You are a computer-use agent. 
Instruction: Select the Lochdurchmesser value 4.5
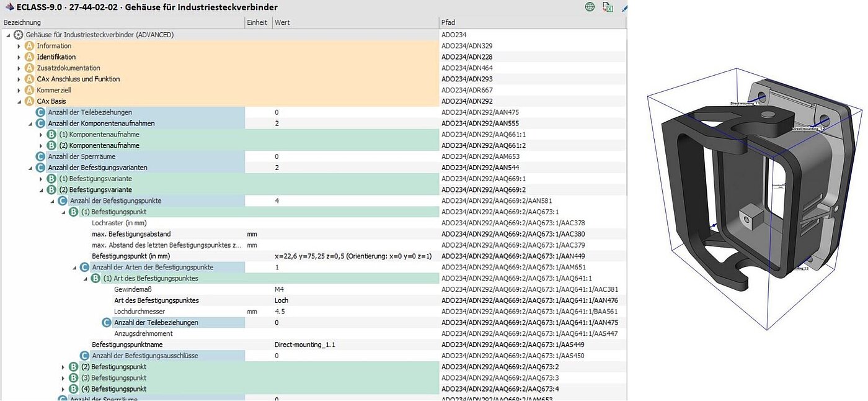(x=280, y=312)
